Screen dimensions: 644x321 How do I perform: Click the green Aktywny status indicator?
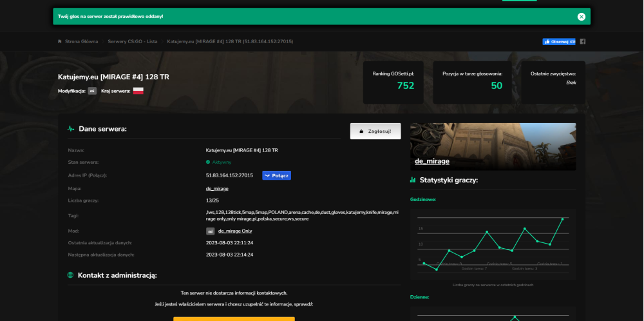coord(218,162)
